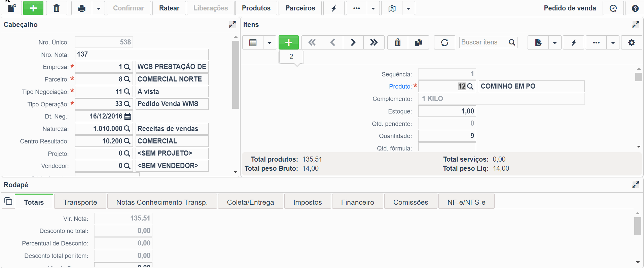Screen dimensions: 644x268
Task: Go to the next item record
Action: [353, 42]
